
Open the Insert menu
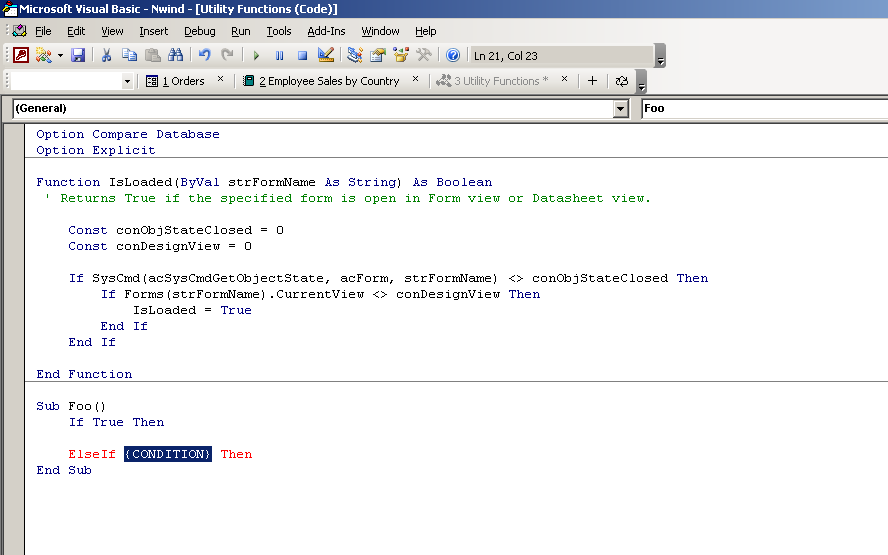[153, 31]
